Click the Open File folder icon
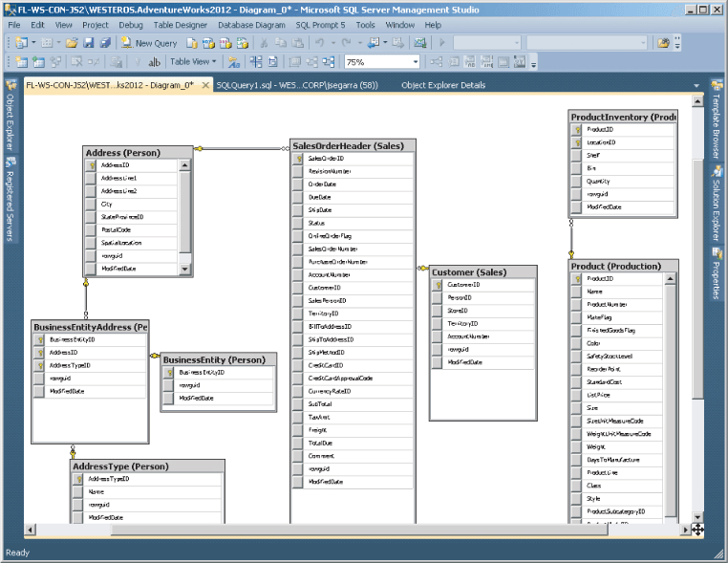 click(72, 43)
